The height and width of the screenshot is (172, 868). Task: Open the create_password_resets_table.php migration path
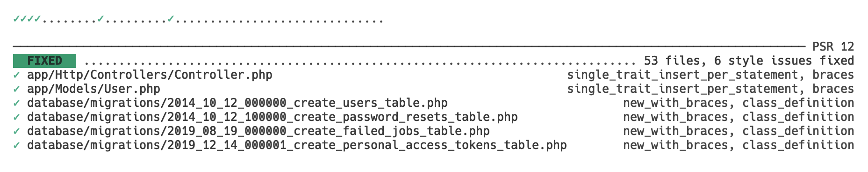[273, 117]
